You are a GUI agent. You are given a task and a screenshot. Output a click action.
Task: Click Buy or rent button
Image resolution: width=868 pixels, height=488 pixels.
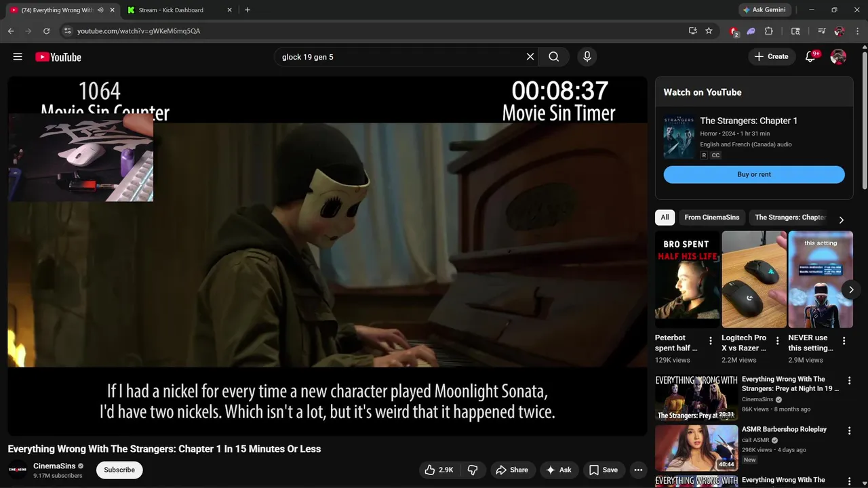(754, 174)
